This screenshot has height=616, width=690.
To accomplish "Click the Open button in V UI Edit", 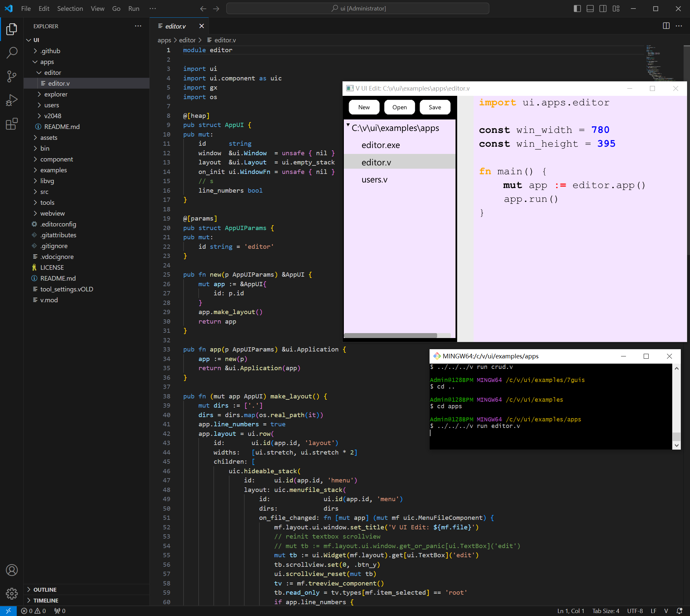I will pyautogui.click(x=399, y=107).
